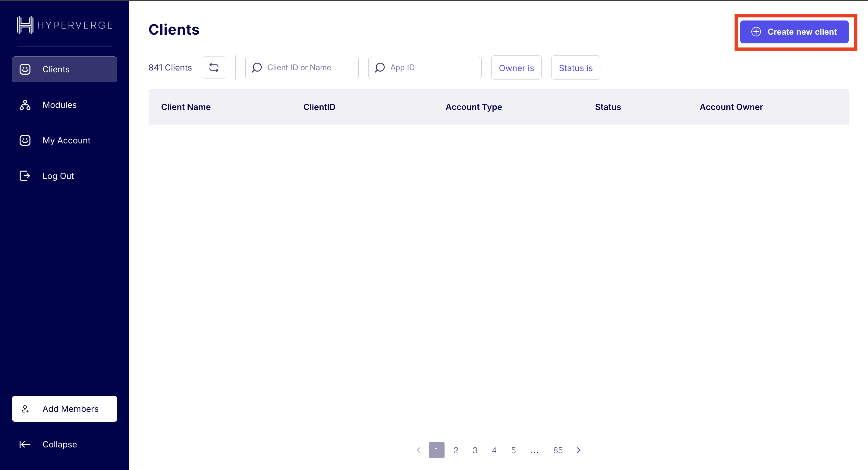868x470 pixels.
Task: Click the refresh icon next to 841 Clients
Action: [x=214, y=67]
